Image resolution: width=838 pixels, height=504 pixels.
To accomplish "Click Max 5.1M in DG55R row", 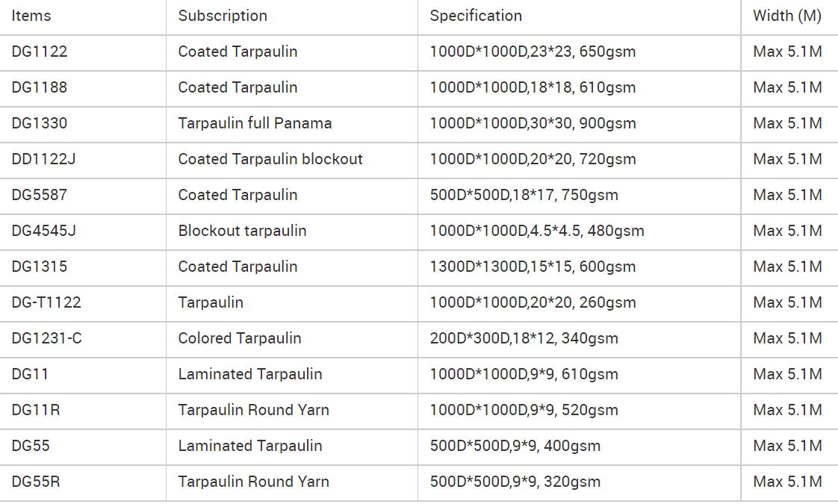I will (x=787, y=482).
